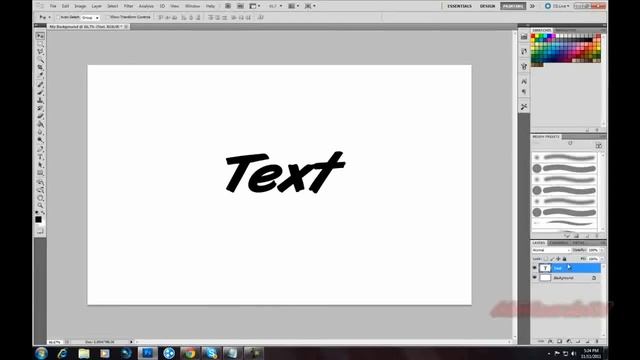Open the Screen Mode dropdown
The height and width of the screenshot is (360, 640).
tap(310, 6)
